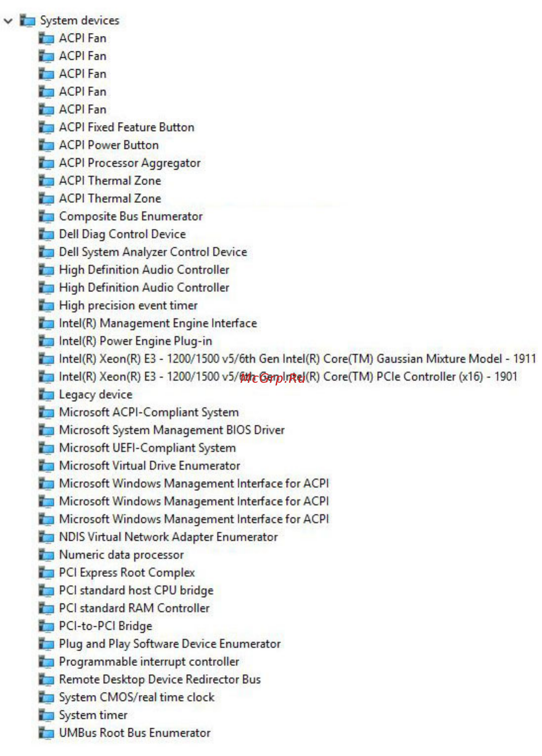The image size is (542, 756).
Task: Select Programmable interrupt controller entry
Action: (149, 661)
